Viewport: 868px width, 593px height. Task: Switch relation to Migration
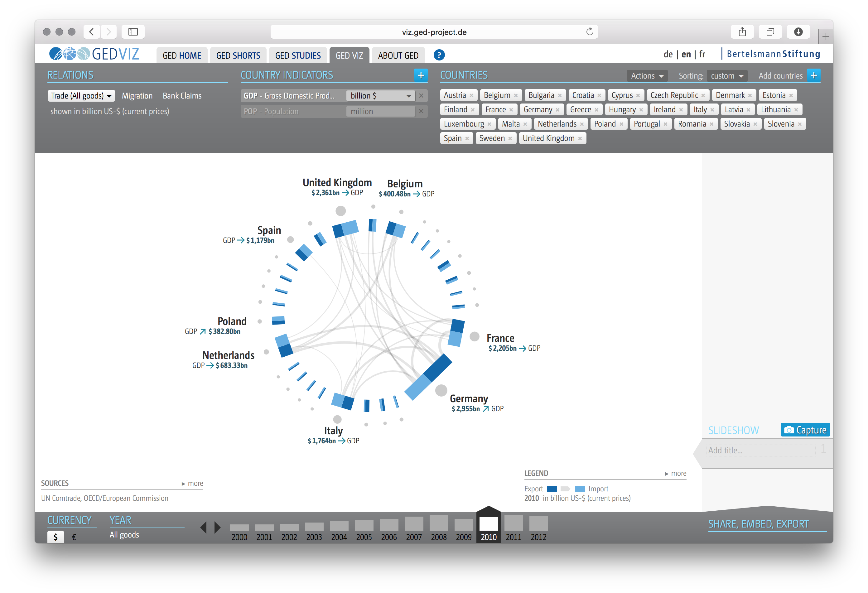(x=137, y=96)
